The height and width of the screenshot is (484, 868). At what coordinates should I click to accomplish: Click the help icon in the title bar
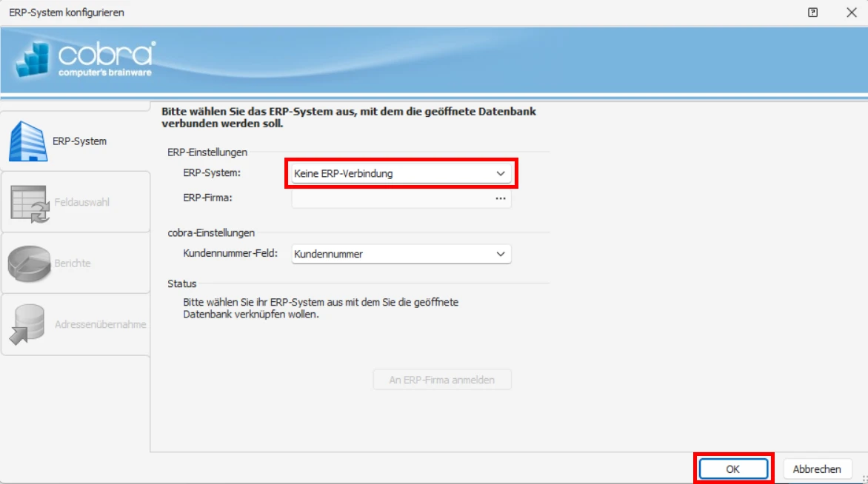point(812,12)
